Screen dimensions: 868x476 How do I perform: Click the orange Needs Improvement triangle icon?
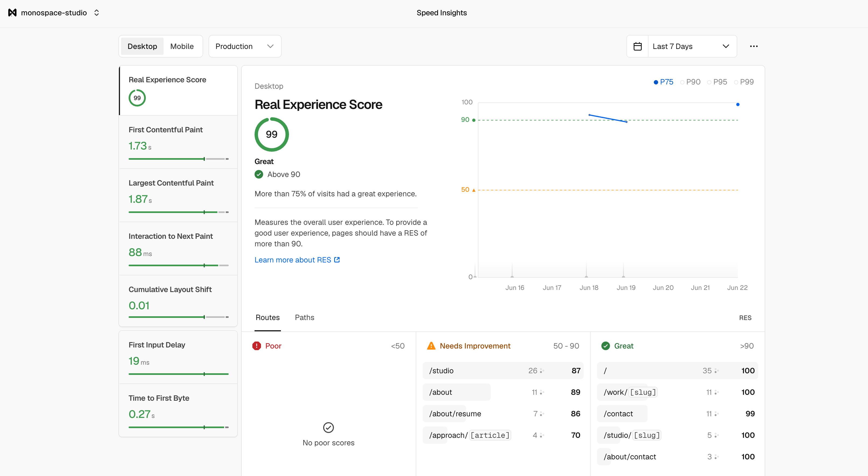click(431, 346)
